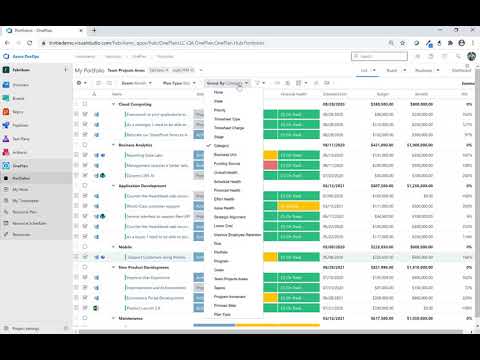Open the Plan Type filter dropdown

point(179,83)
